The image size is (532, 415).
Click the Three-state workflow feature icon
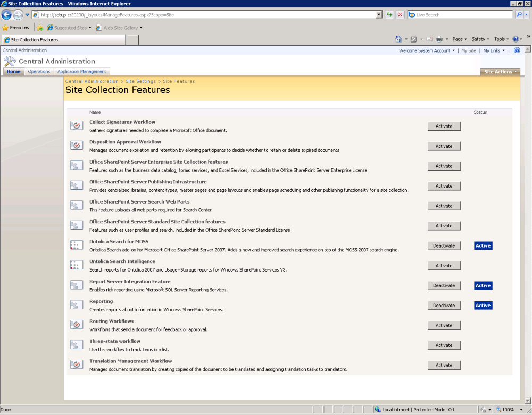77,345
